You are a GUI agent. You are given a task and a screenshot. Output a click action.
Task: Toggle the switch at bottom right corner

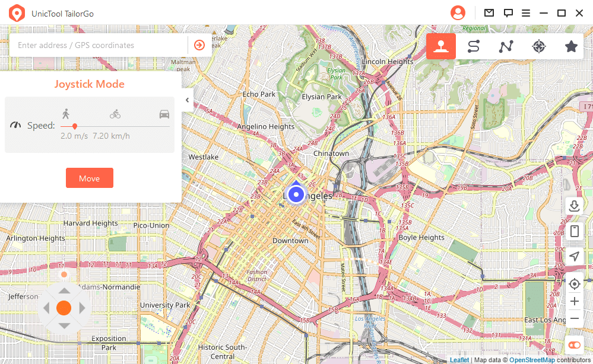(574, 345)
